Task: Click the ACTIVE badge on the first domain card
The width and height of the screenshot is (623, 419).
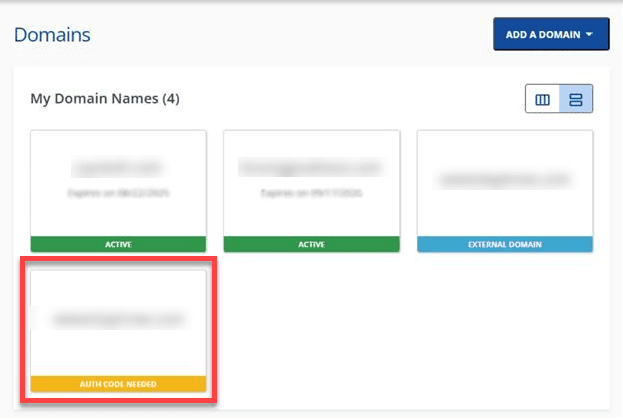Action: pyautogui.click(x=118, y=244)
